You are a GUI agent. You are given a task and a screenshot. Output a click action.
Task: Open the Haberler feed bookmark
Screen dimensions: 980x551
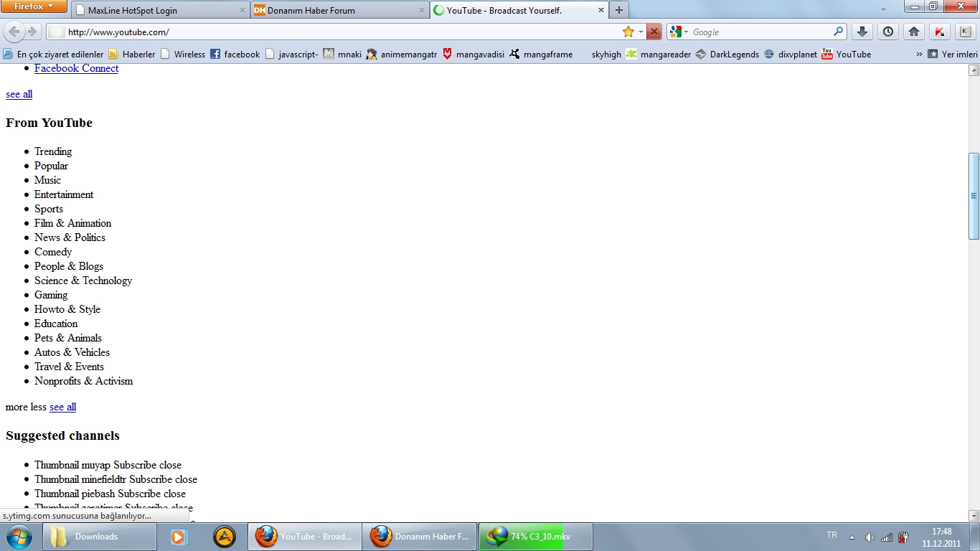coord(131,54)
